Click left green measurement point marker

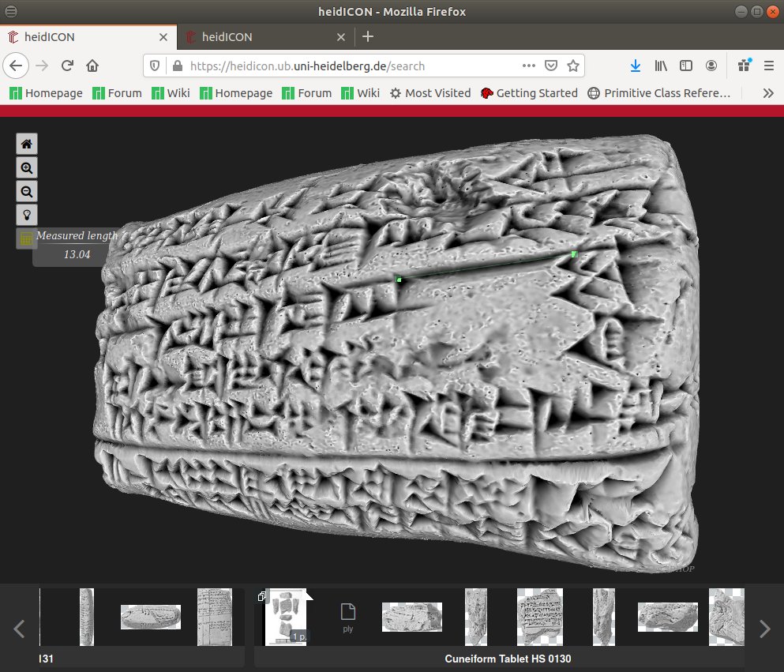point(399,280)
